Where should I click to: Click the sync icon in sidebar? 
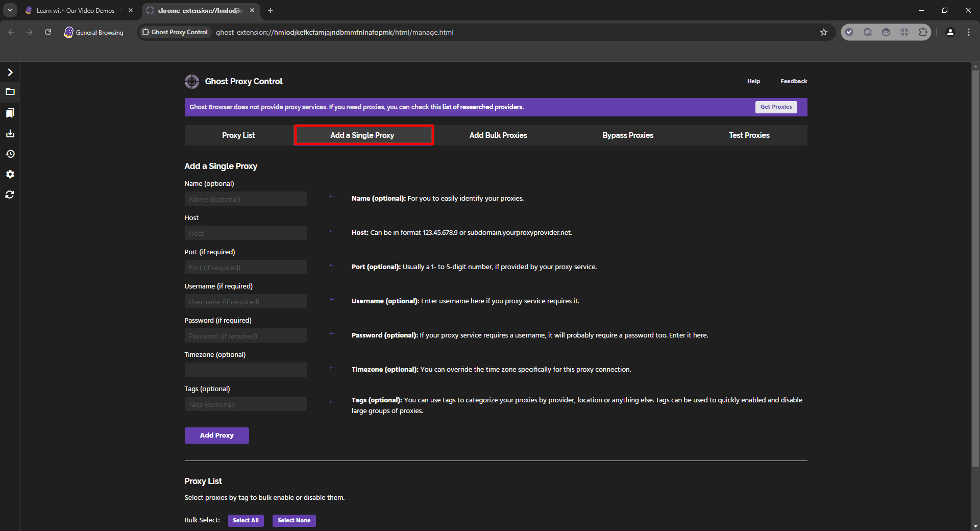click(x=10, y=195)
